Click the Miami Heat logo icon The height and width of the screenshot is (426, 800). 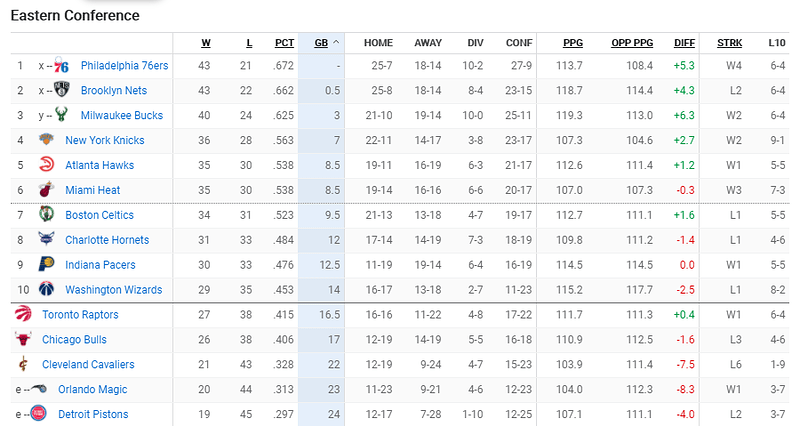(x=46, y=189)
